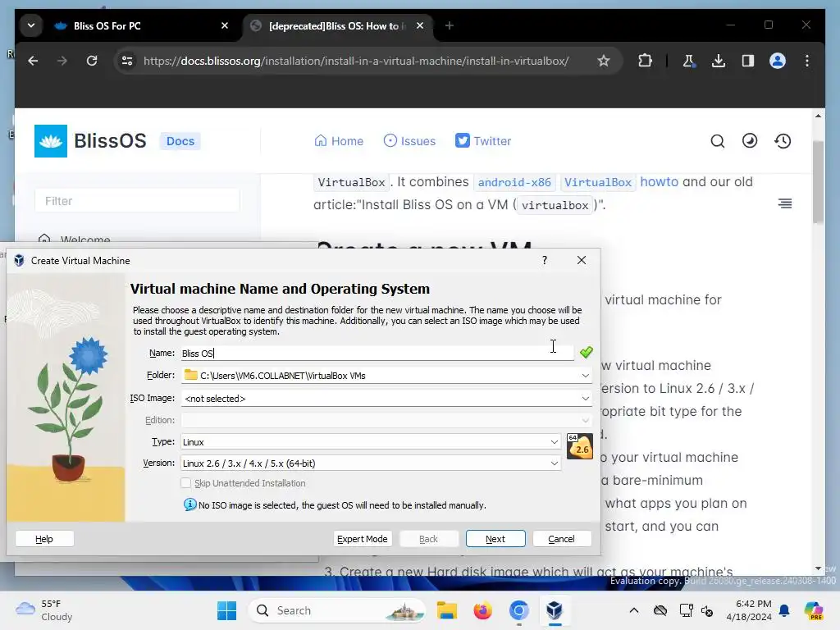Open the clock showing 6:42 PM

749,610
